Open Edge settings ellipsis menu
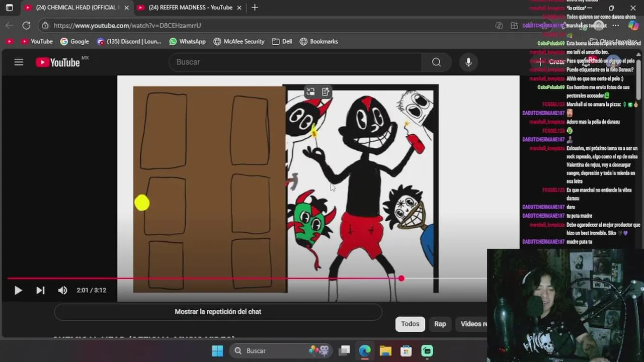 tap(615, 25)
